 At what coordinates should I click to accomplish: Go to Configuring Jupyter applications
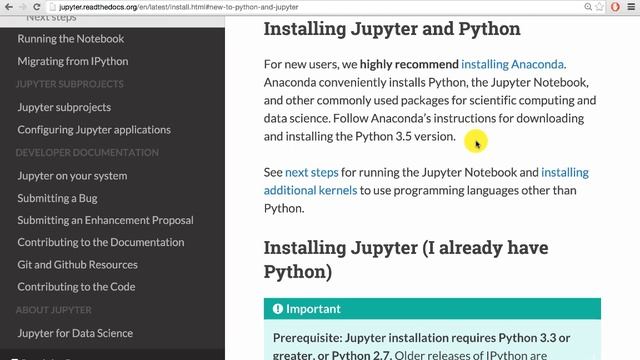tap(94, 130)
